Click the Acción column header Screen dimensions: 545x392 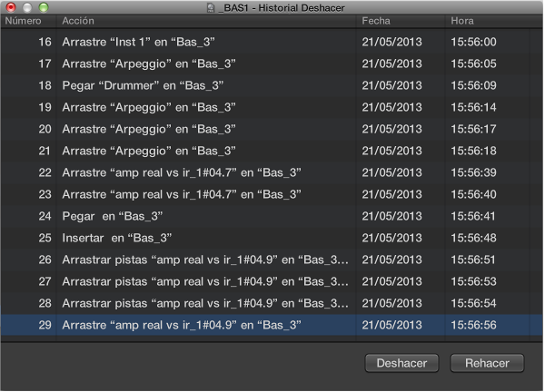(206, 21)
